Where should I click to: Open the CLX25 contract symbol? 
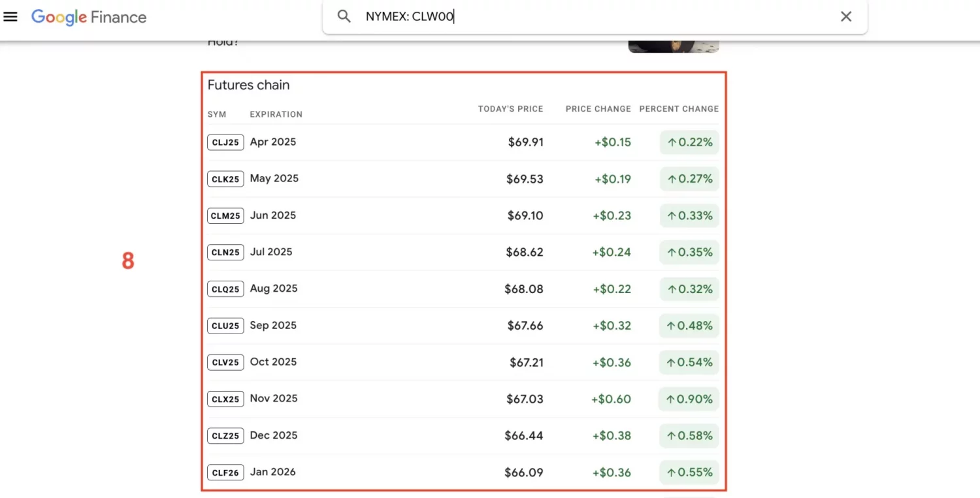[225, 399]
